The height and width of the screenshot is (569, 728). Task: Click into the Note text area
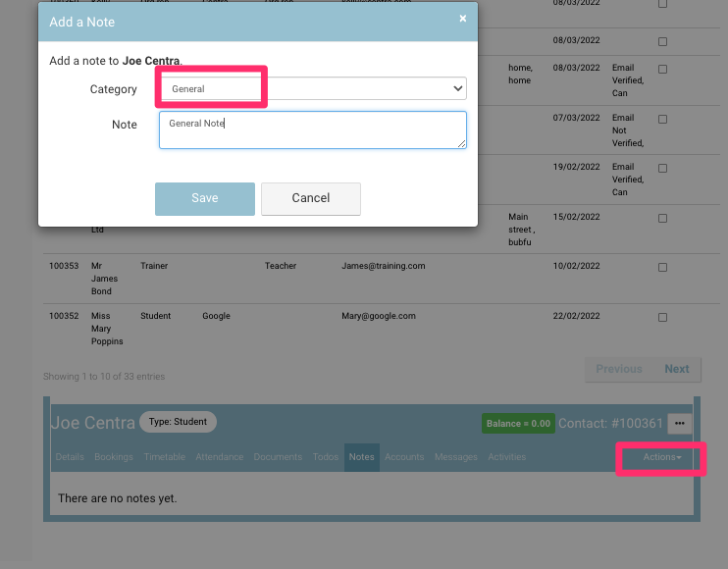pyautogui.click(x=312, y=129)
